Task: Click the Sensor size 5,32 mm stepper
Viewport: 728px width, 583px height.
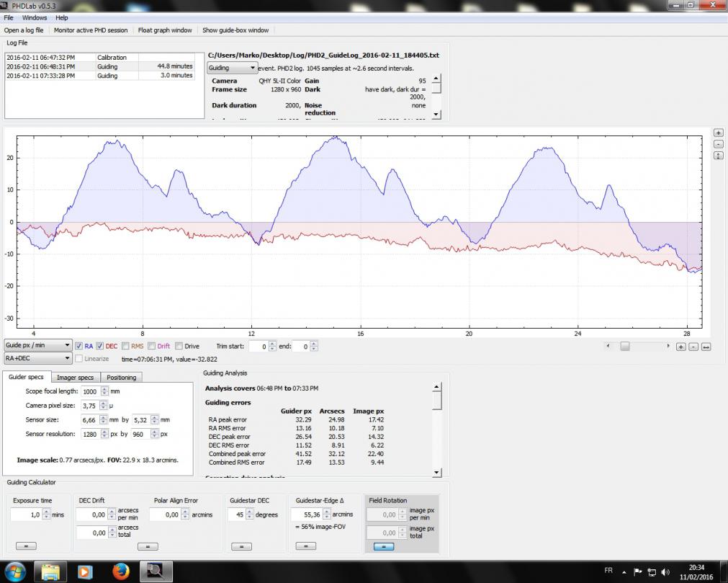Action: (x=155, y=420)
